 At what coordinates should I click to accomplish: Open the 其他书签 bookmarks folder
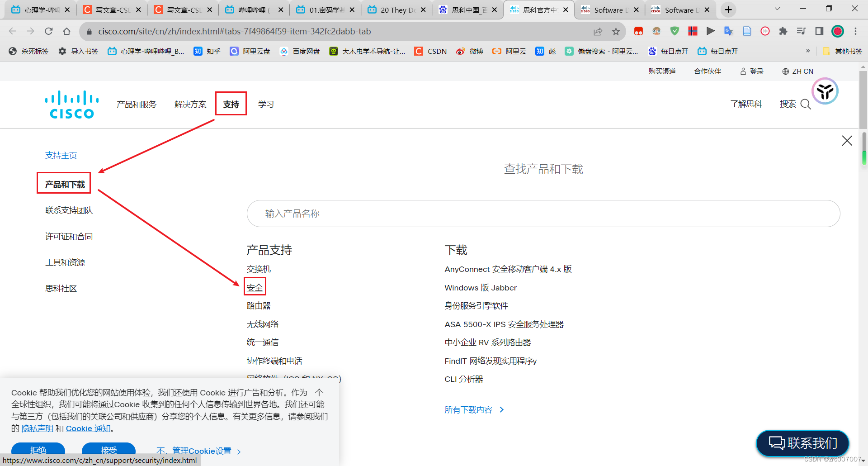(843, 51)
